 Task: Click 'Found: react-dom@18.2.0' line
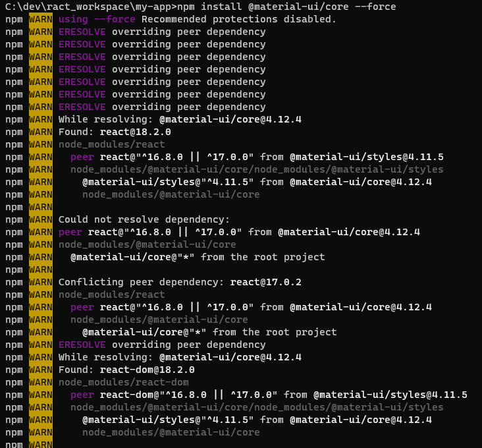pos(126,370)
